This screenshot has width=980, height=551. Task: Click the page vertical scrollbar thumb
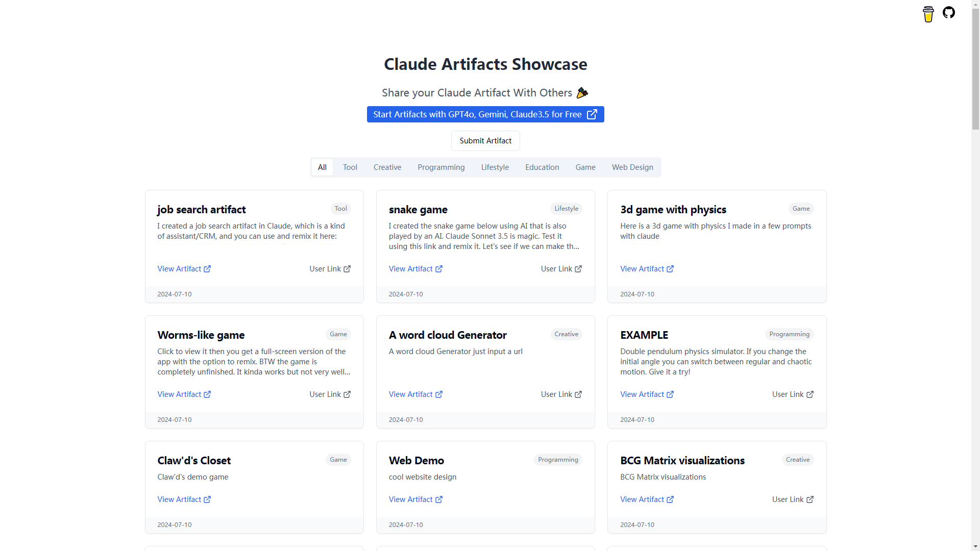point(975,69)
